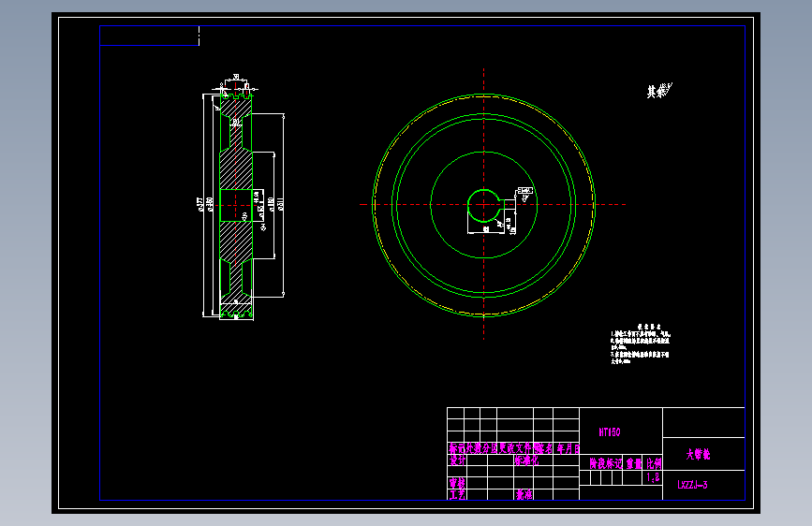Click the HT150 material label
812x526 pixels.
point(610,432)
